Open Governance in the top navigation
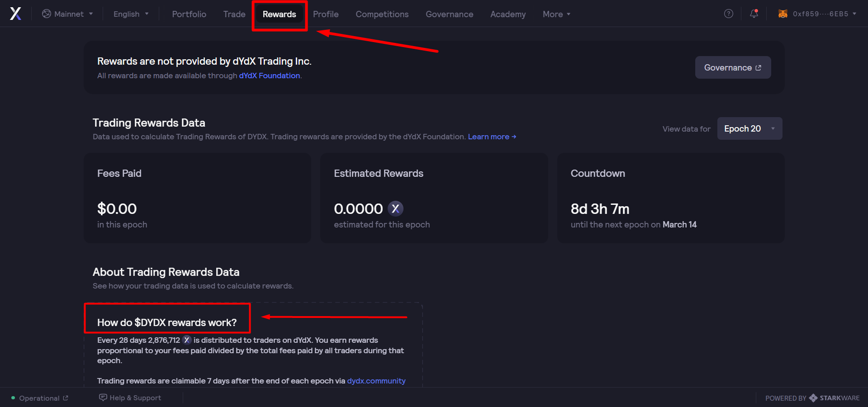This screenshot has width=868, height=407. [x=449, y=14]
